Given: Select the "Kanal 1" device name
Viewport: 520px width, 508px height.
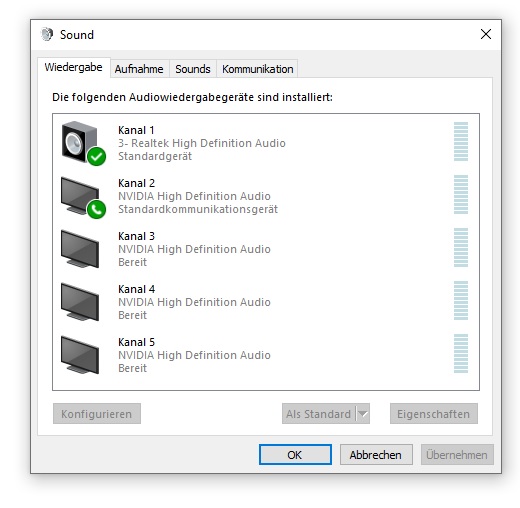Looking at the screenshot, I should click(x=136, y=130).
